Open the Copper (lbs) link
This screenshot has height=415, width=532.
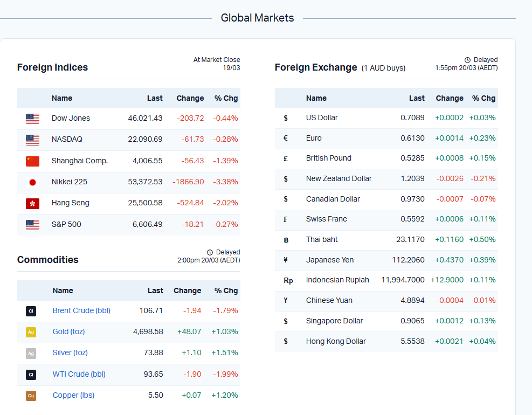click(x=73, y=395)
